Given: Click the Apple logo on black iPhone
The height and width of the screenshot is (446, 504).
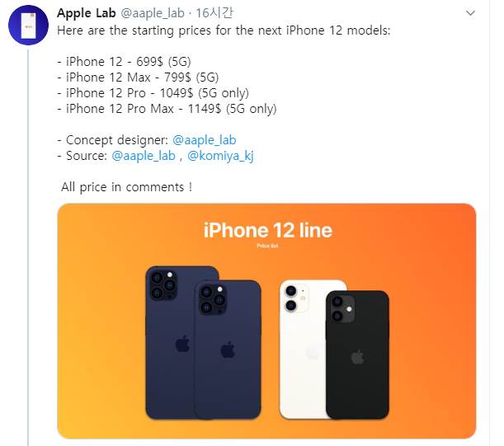Looking at the screenshot, I should click(357, 357).
